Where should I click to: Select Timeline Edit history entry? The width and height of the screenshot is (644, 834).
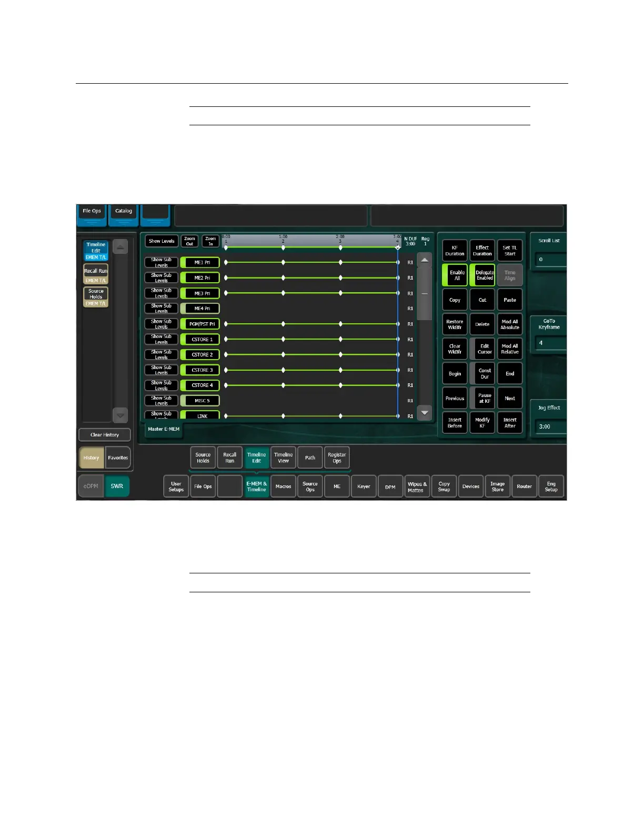(96, 251)
